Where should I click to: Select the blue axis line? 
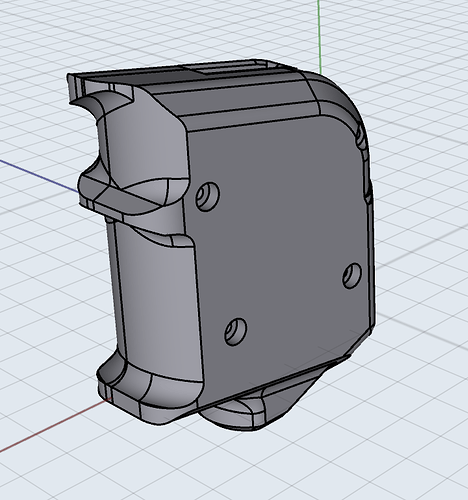(x=39, y=176)
